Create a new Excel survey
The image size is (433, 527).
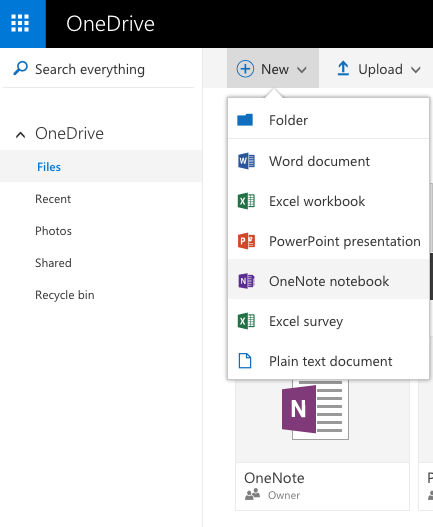click(328, 321)
